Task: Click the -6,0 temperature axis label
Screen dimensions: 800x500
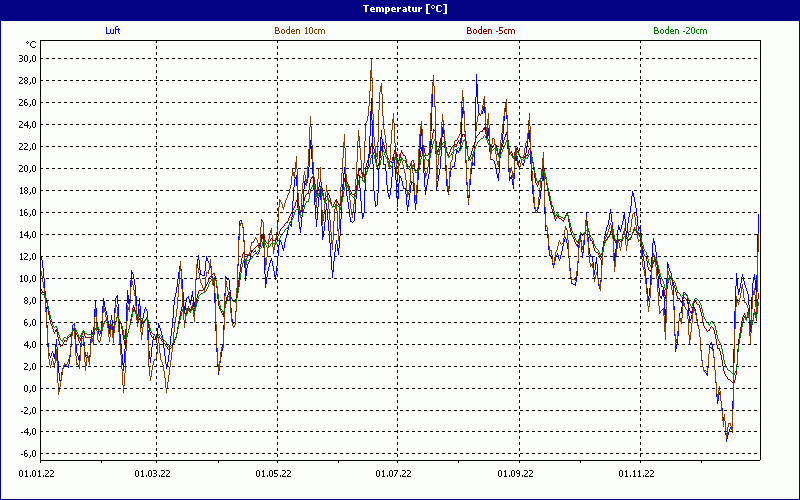Action: pos(27,454)
